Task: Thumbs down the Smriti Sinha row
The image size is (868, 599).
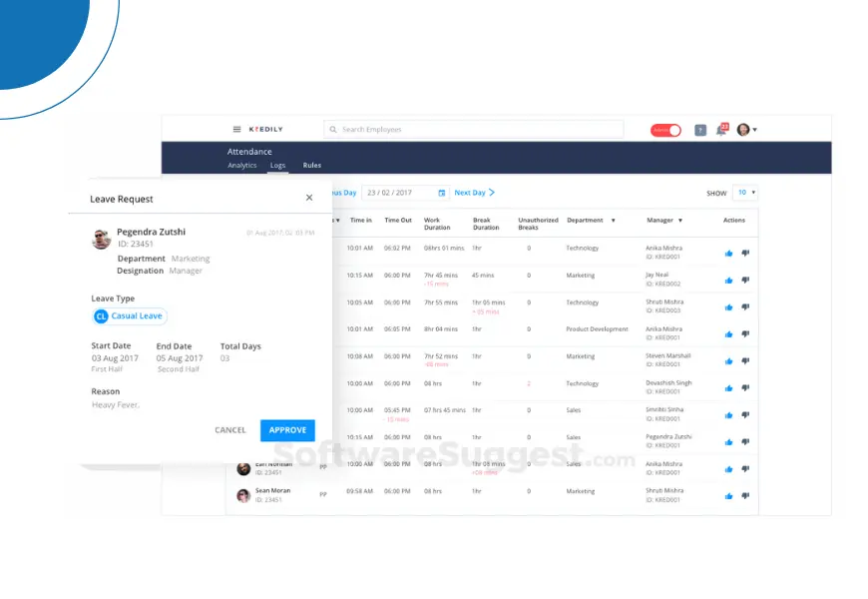Action: (x=745, y=414)
